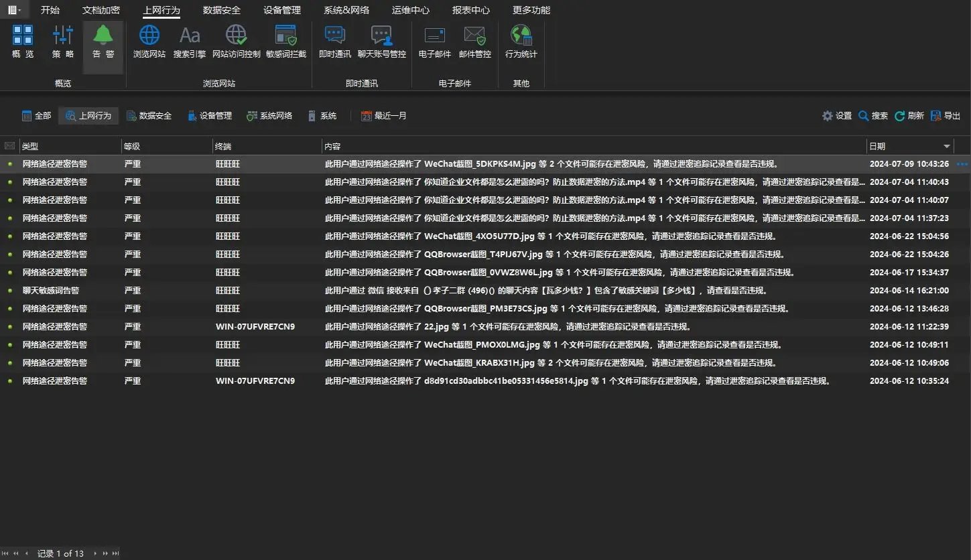Select the 聊天敏感词告警 row
This screenshot has width=971, height=560.
click(x=485, y=291)
